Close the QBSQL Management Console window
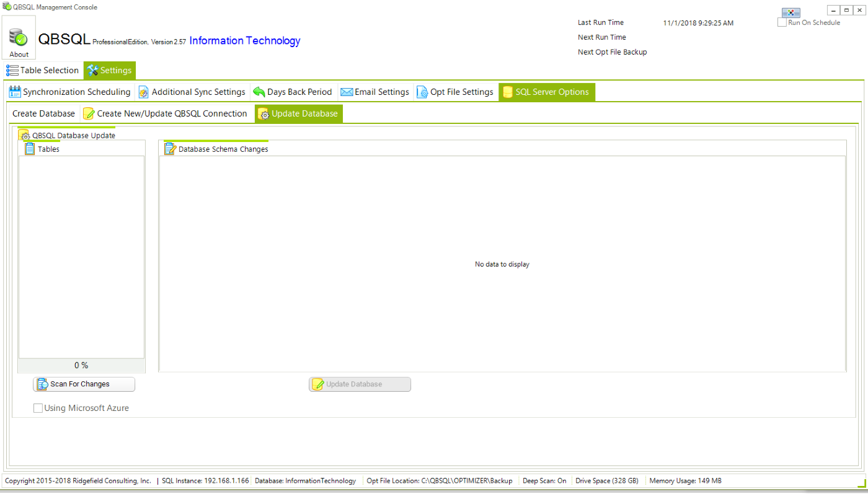Image resolution: width=868 pixels, height=494 pixels. (859, 10)
